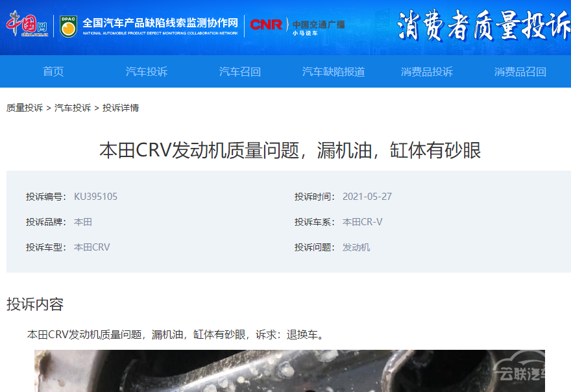Click the CNR China Traffic Radio logo

[297, 26]
